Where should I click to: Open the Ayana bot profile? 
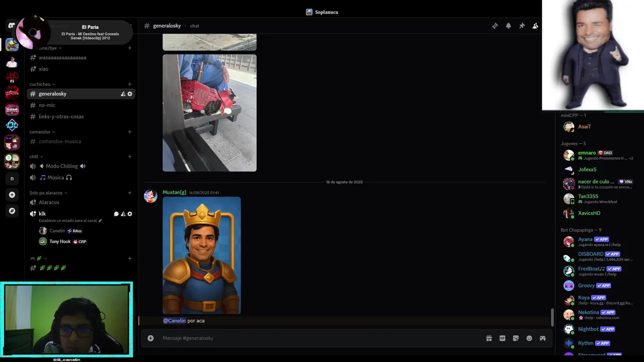(599, 242)
